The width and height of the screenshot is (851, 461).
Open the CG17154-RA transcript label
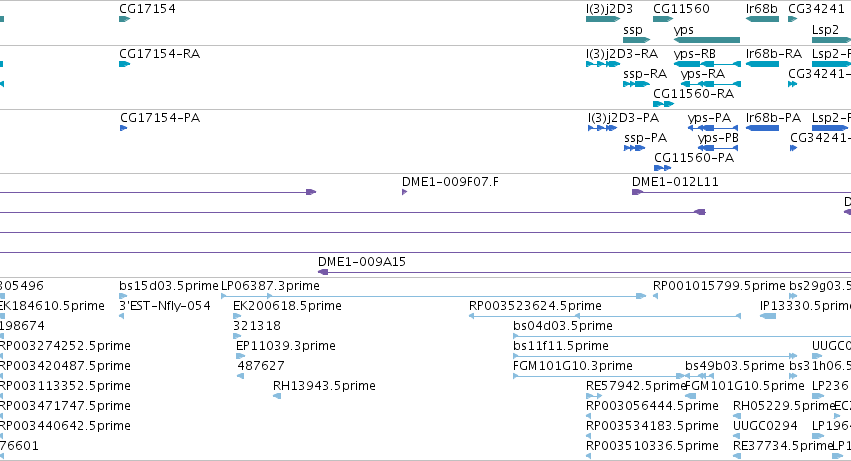coord(160,54)
